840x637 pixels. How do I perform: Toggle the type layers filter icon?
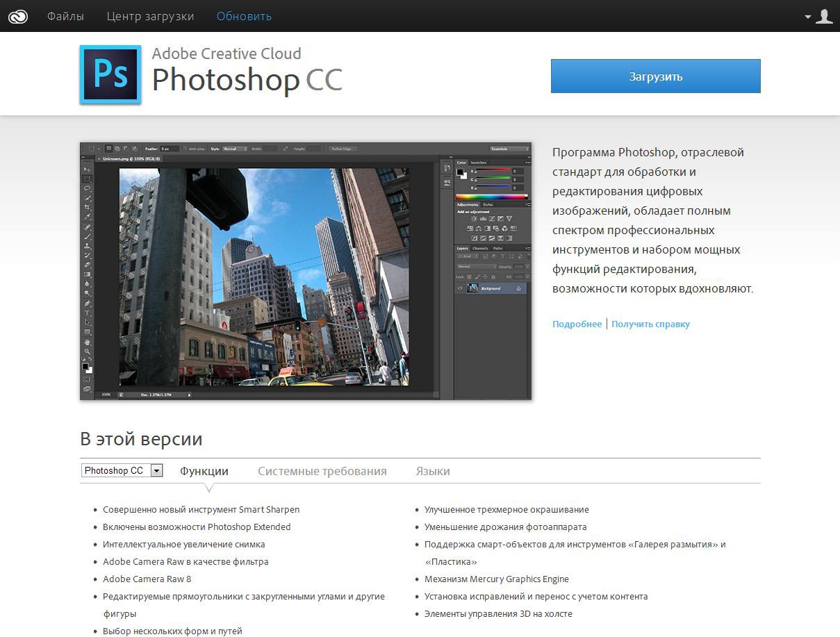pyautogui.click(x=503, y=256)
